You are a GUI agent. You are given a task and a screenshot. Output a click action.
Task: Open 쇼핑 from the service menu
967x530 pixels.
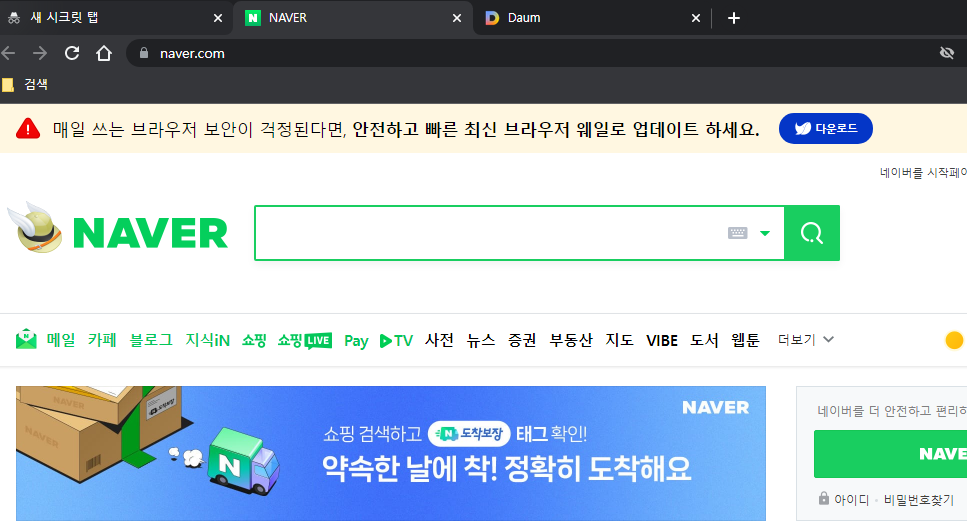[253, 340]
